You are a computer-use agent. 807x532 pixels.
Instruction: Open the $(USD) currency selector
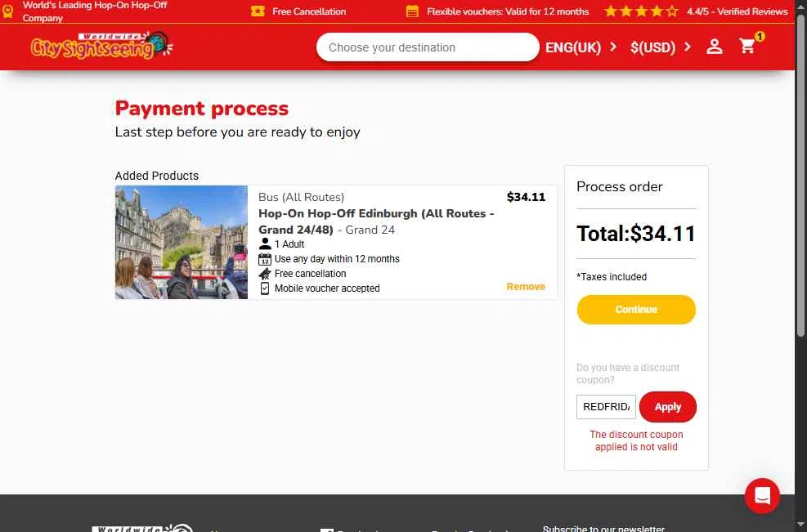pos(661,47)
